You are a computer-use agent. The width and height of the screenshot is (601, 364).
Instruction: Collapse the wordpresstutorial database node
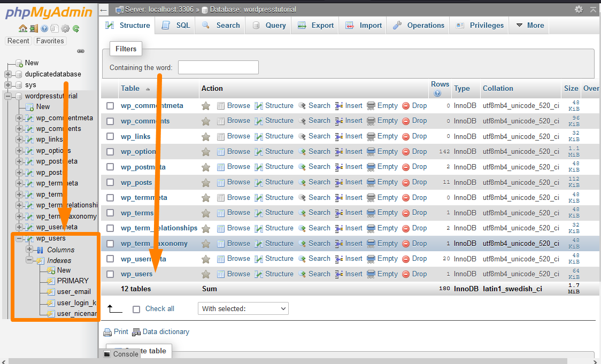(7, 96)
